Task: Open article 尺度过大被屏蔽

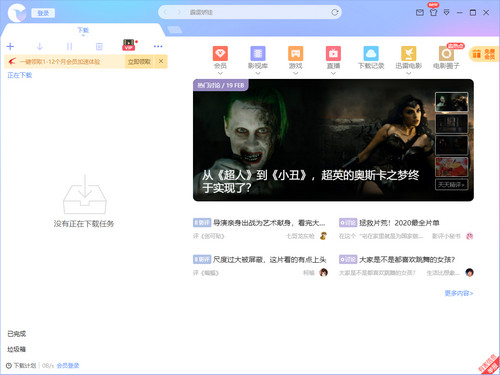Action: click(x=270, y=259)
